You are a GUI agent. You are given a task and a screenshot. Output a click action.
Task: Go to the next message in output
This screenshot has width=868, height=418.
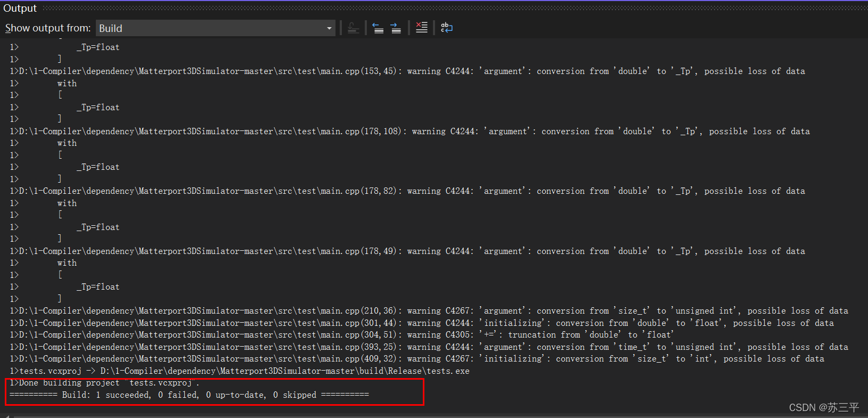point(396,28)
